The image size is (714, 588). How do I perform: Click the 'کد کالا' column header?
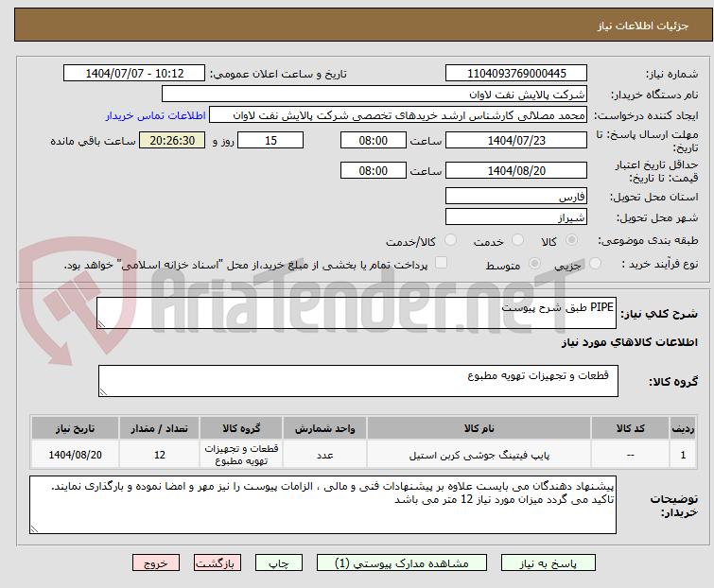[630, 428]
